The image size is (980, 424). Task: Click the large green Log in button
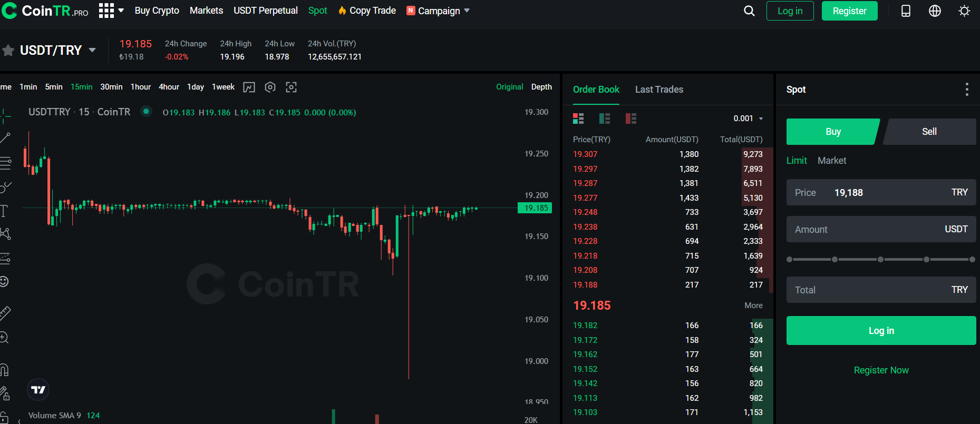[881, 331]
